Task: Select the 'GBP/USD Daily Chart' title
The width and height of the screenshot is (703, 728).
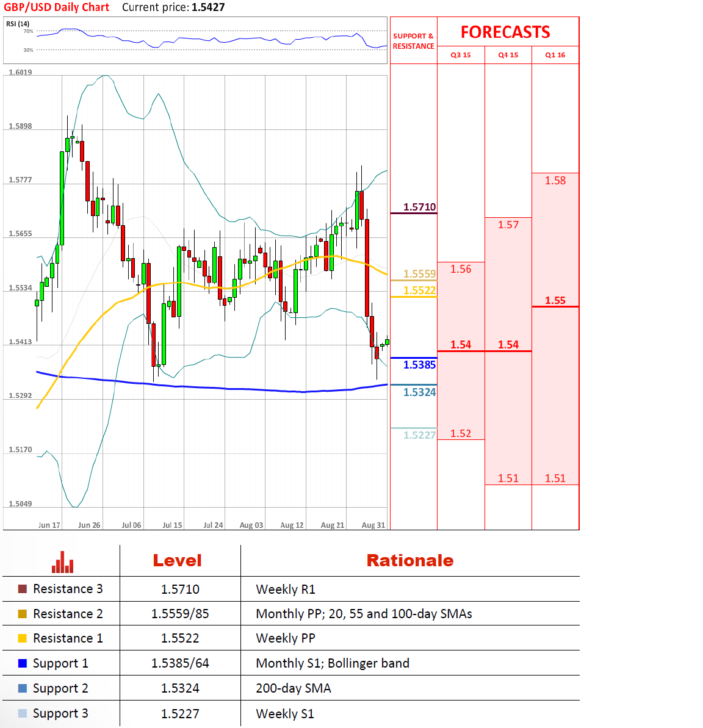Action: tap(57, 7)
